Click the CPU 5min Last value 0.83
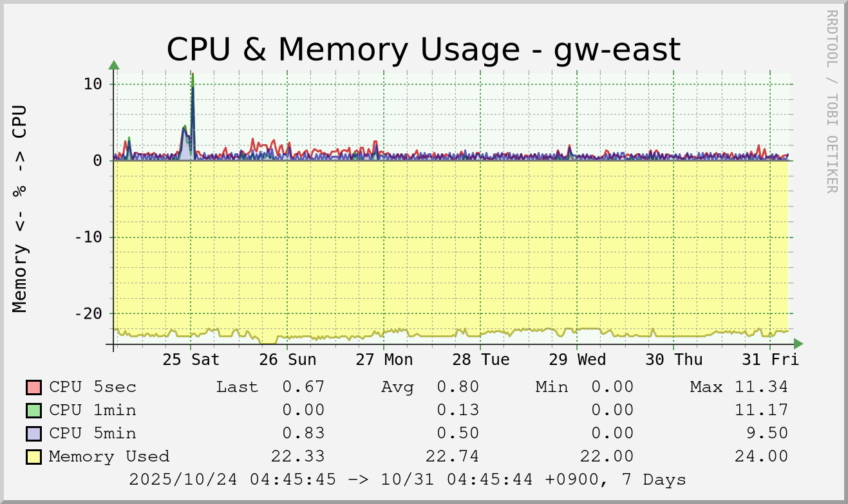The height and width of the screenshot is (504, 848). (x=303, y=434)
